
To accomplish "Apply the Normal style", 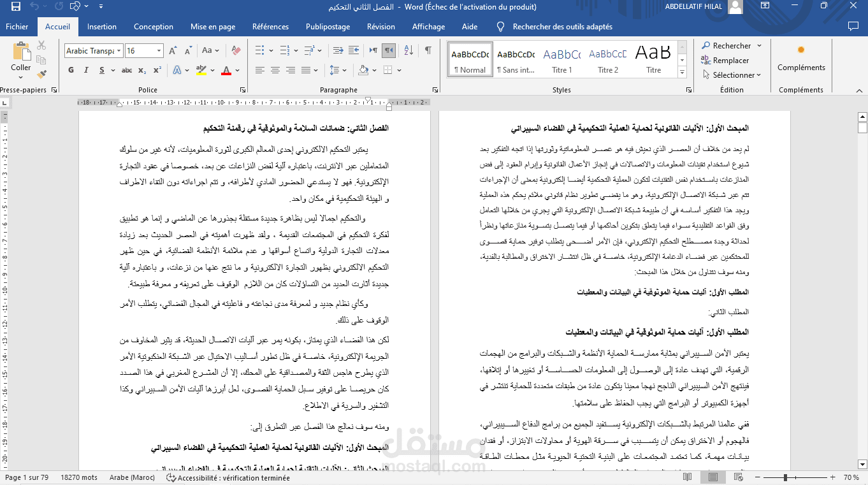I will (x=470, y=59).
